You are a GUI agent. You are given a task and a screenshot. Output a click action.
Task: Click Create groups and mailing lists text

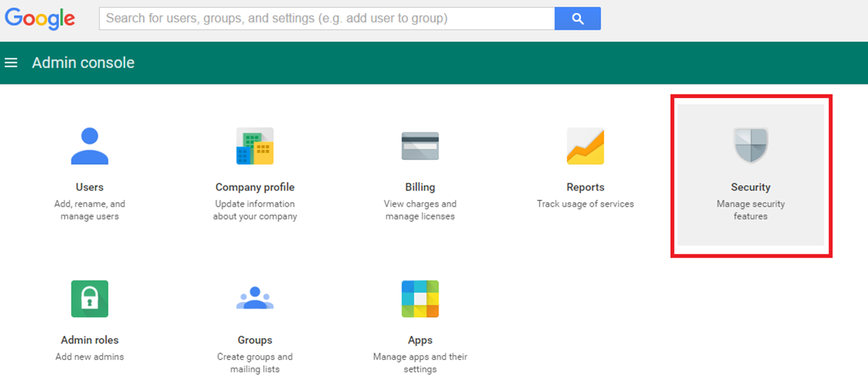click(x=255, y=363)
